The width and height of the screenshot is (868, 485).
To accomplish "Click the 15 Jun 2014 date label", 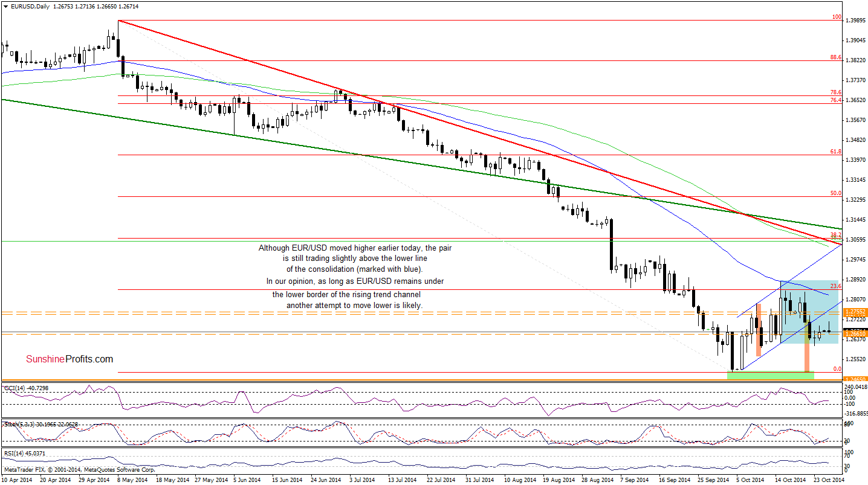I will tap(288, 480).
